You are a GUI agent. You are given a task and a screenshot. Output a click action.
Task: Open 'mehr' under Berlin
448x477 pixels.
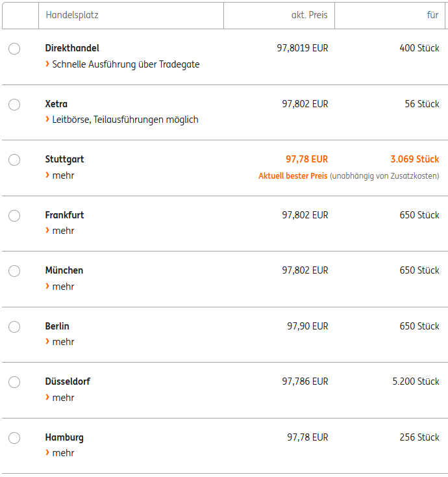pos(62,342)
